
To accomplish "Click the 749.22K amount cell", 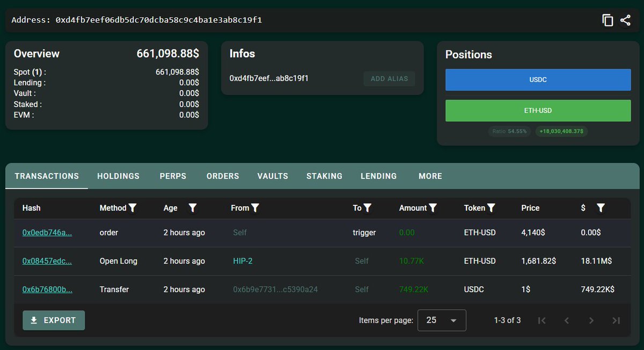I will tap(414, 289).
